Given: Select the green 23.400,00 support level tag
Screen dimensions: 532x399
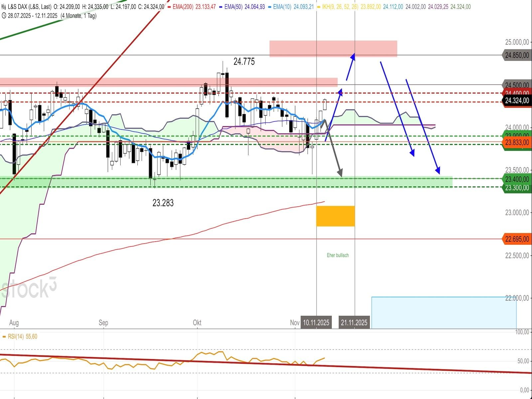Looking at the screenshot, I should click(516, 179).
